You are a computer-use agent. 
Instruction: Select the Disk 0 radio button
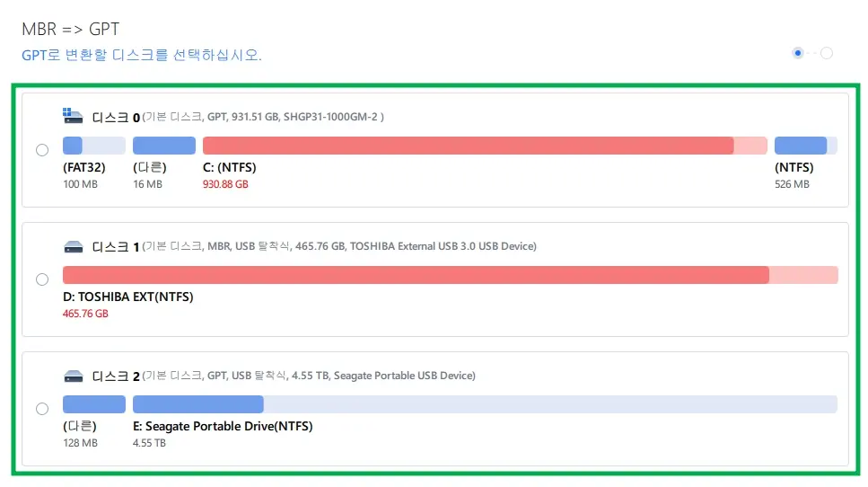tap(42, 150)
